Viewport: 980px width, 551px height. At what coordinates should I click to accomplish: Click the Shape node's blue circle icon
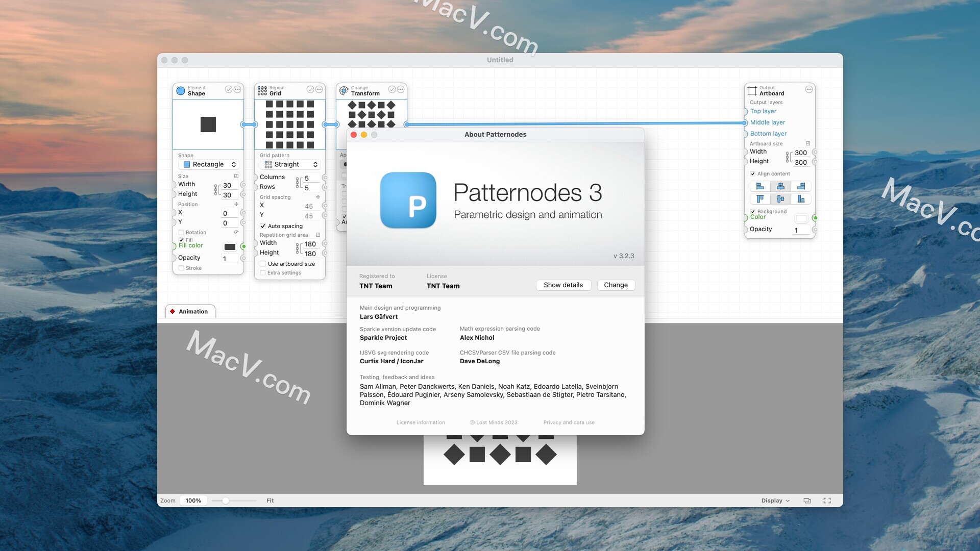pos(181,91)
